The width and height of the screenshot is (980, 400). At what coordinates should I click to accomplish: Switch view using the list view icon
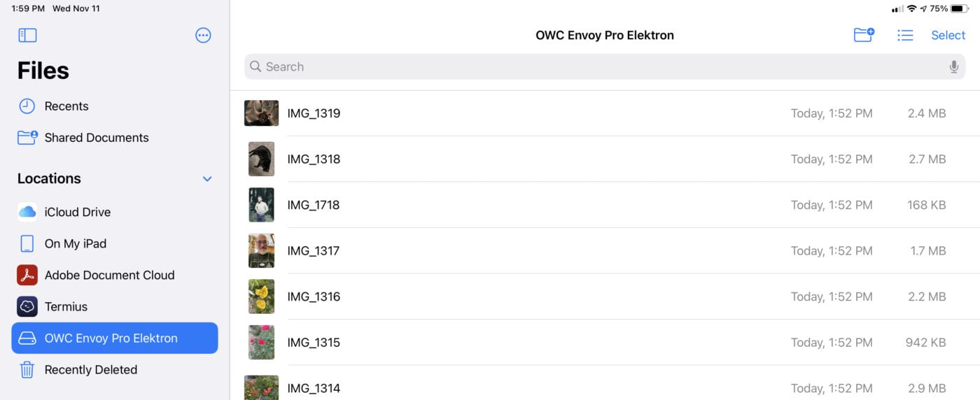(905, 35)
